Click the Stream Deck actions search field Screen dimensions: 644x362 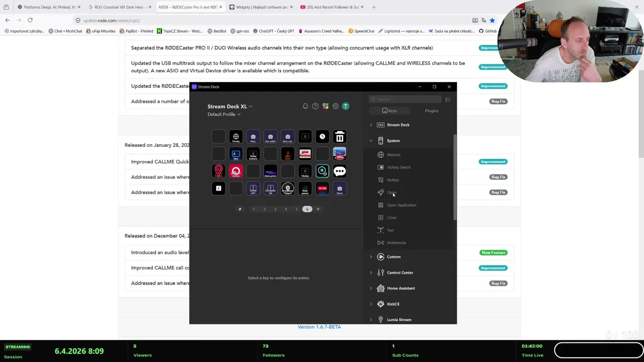coord(406,100)
